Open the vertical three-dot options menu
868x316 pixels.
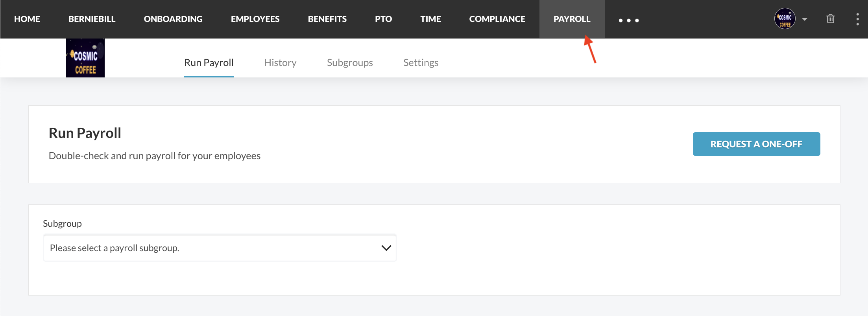[x=857, y=19]
